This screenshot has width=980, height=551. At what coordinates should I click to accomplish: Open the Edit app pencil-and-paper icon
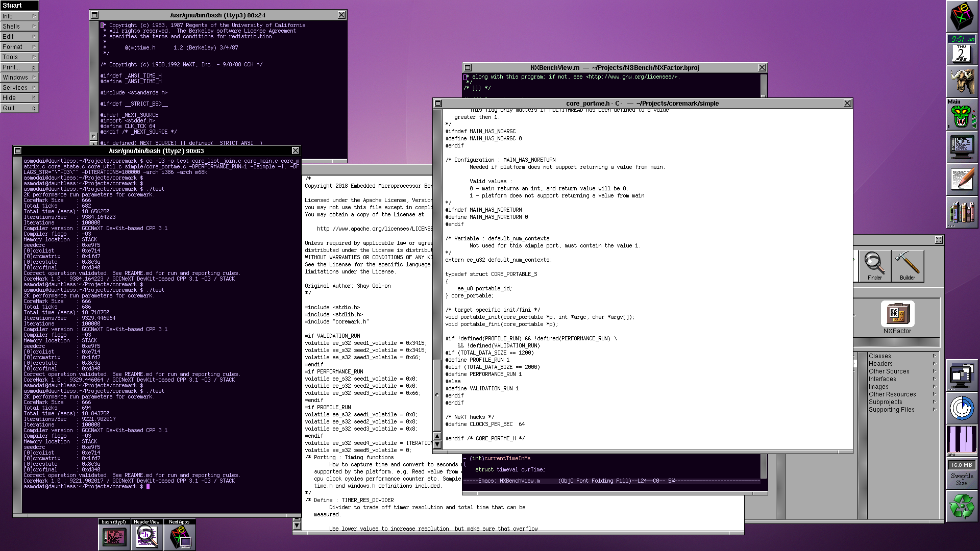[x=961, y=180]
